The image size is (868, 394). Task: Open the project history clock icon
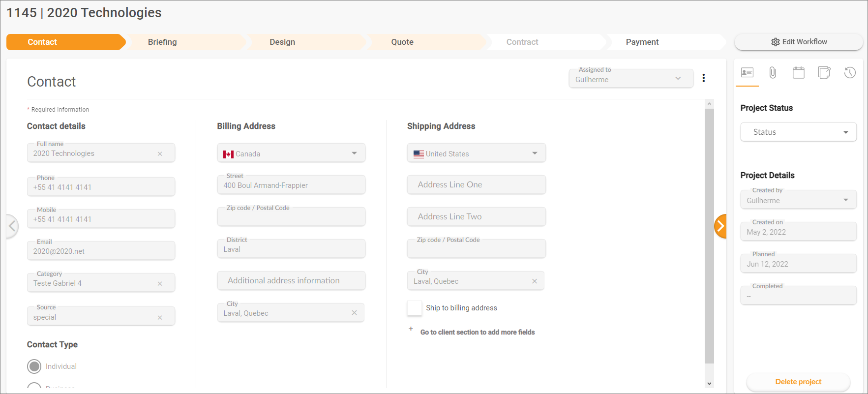(850, 73)
